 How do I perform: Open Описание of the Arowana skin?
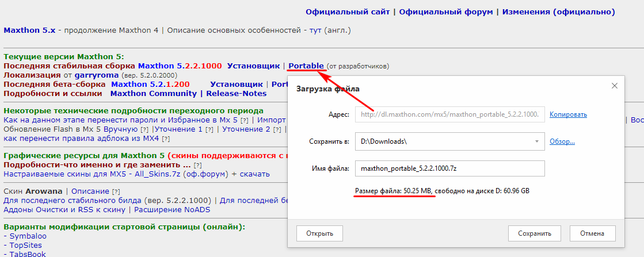coord(90,191)
